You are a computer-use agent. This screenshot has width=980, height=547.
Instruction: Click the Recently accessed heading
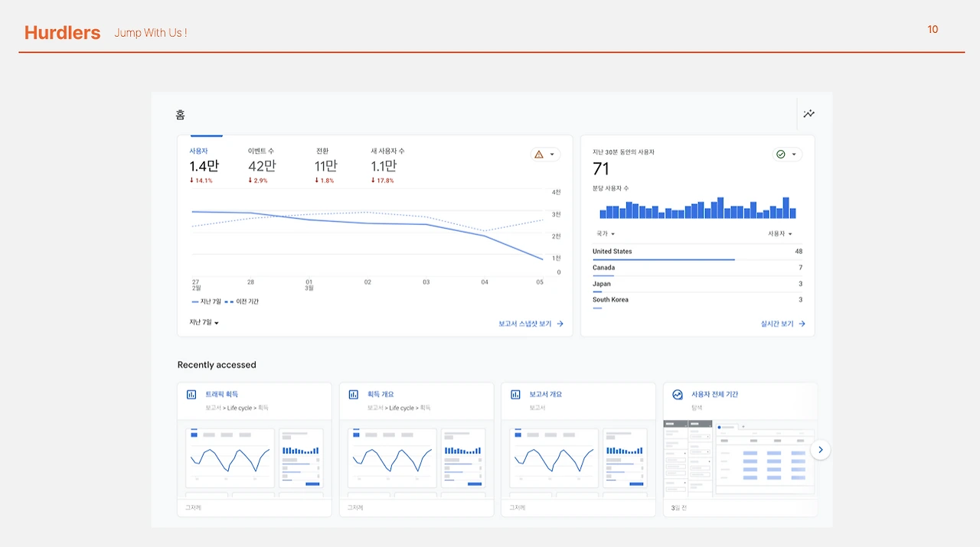tap(217, 365)
